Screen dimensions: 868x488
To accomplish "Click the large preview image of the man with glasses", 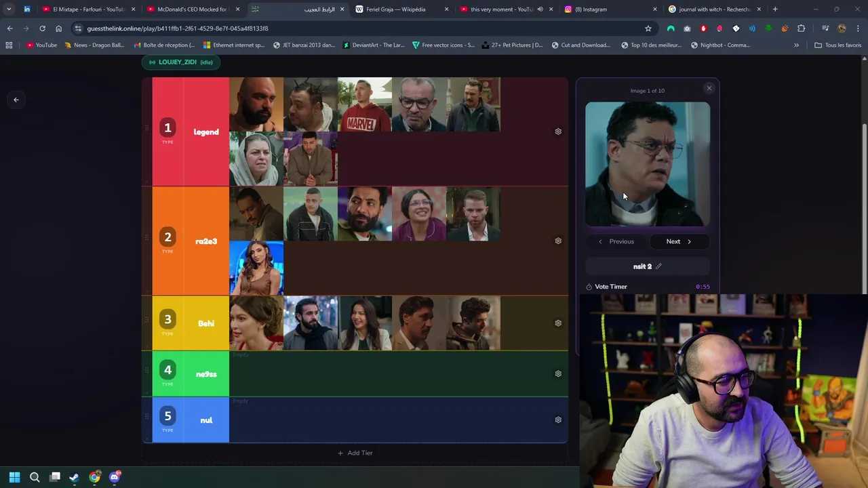I will point(648,164).
